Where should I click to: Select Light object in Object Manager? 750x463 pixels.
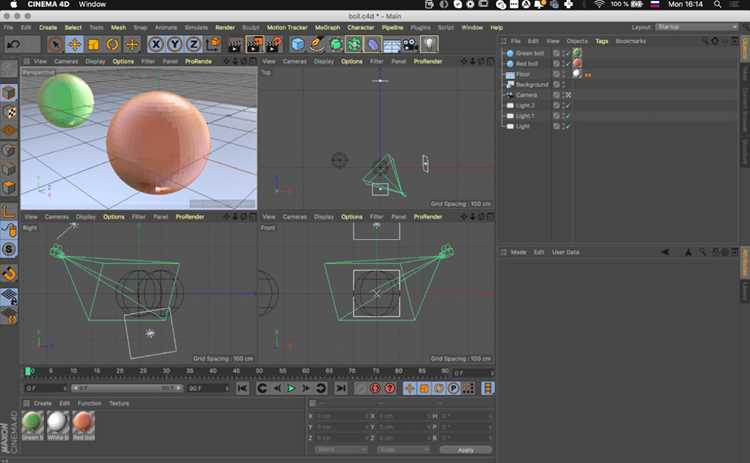click(x=522, y=126)
